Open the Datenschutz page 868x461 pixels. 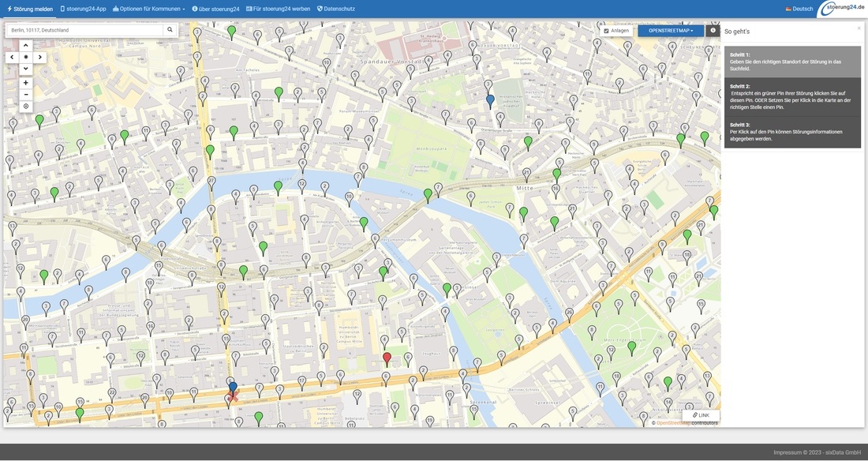336,9
